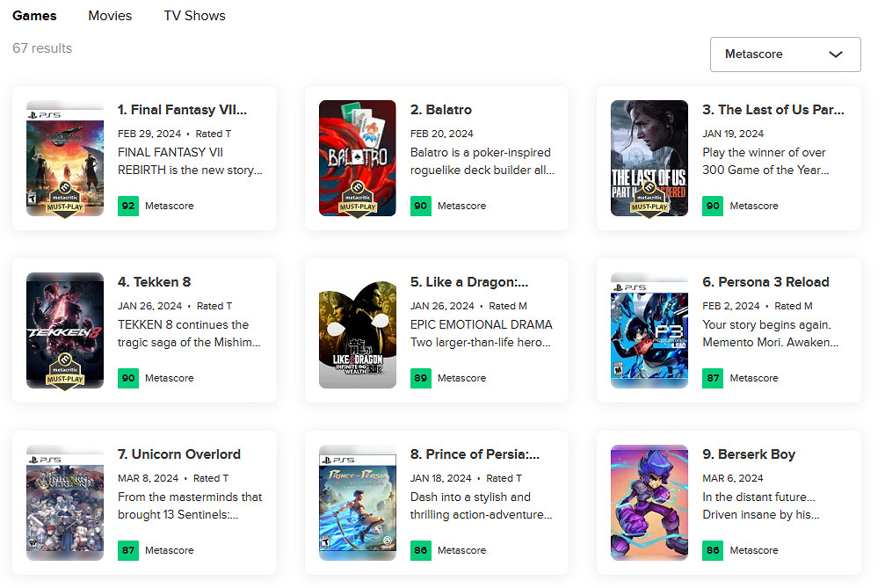Switch to the TV Shows tab
The height and width of the screenshot is (588, 885).
coord(194,16)
